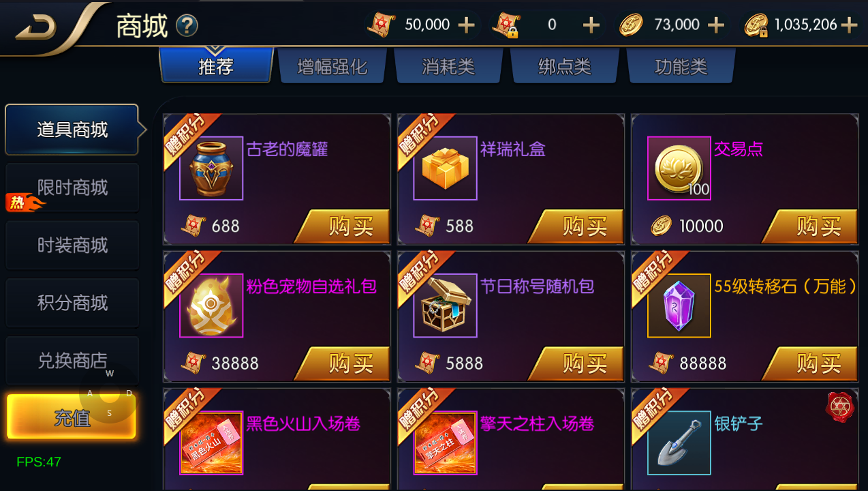Select the ancient magic jar item icon

coord(211,168)
